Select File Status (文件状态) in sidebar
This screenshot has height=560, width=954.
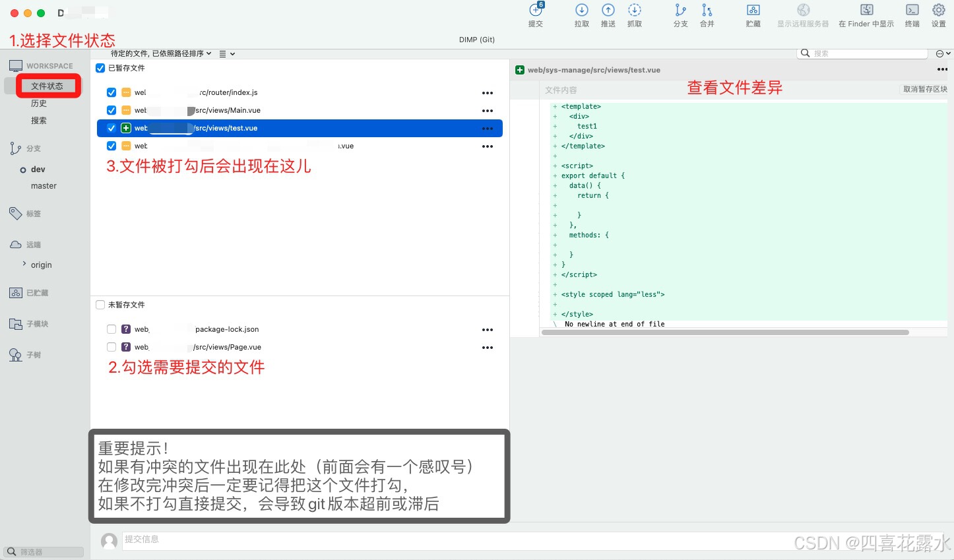tap(48, 86)
